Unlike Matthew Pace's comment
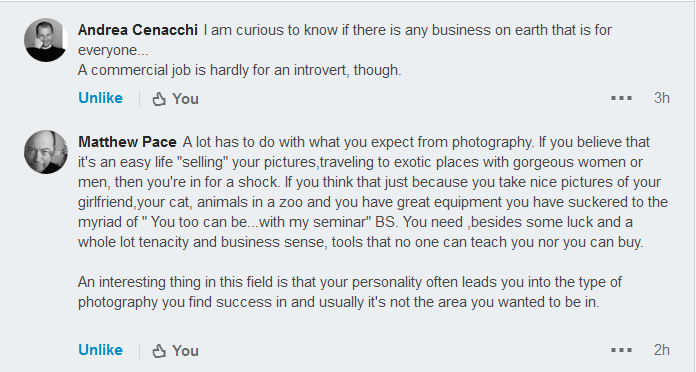Screen dimensions: 696x372 [100, 350]
